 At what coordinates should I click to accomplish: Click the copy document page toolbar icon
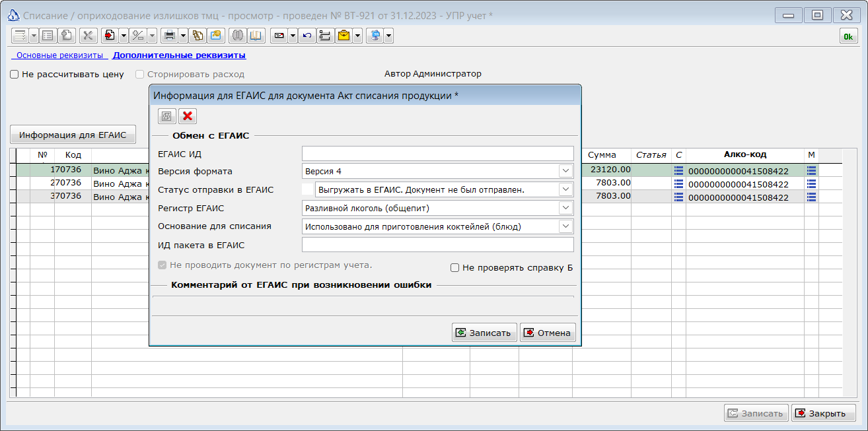tap(66, 36)
